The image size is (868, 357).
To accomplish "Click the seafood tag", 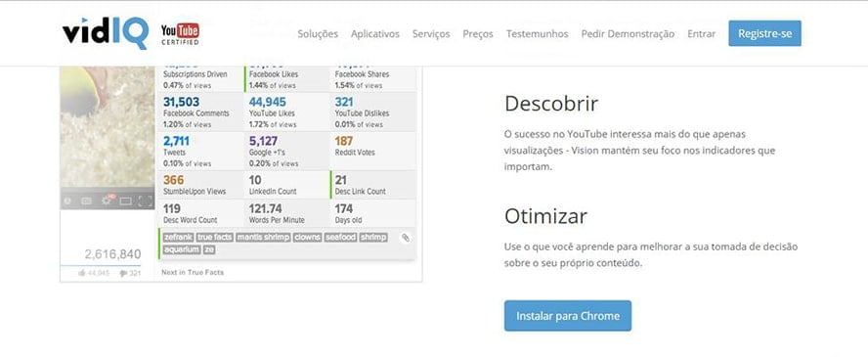I will click(340, 238).
